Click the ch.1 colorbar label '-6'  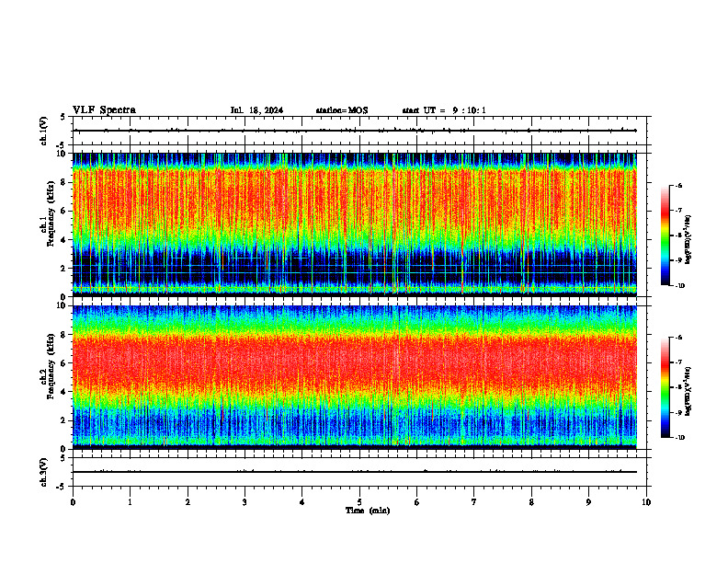pyautogui.click(x=678, y=186)
